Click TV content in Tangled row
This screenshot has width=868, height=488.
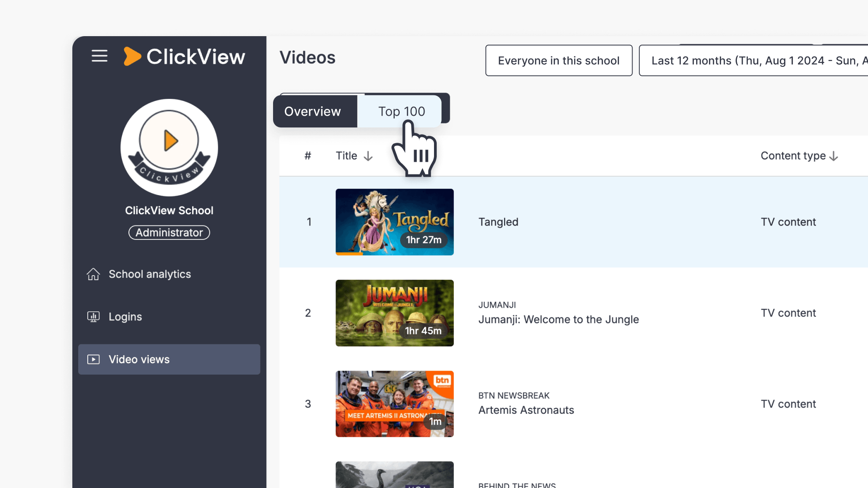click(x=788, y=222)
